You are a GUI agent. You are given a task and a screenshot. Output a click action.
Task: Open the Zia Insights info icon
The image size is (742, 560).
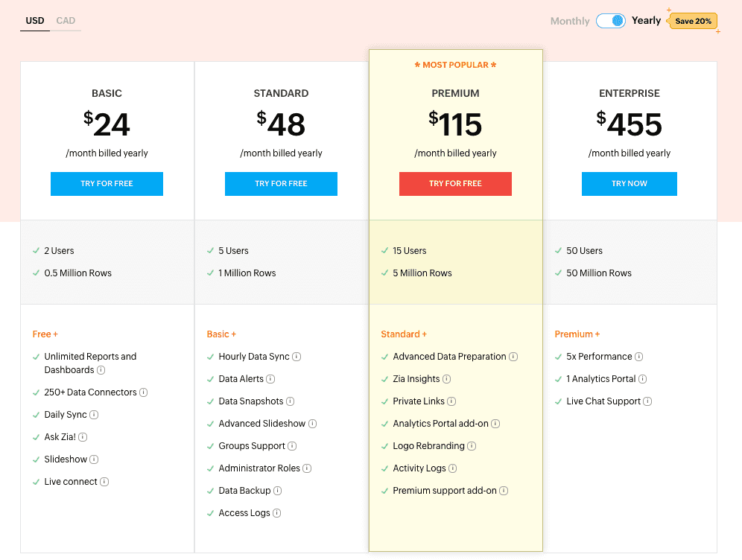pos(446,379)
